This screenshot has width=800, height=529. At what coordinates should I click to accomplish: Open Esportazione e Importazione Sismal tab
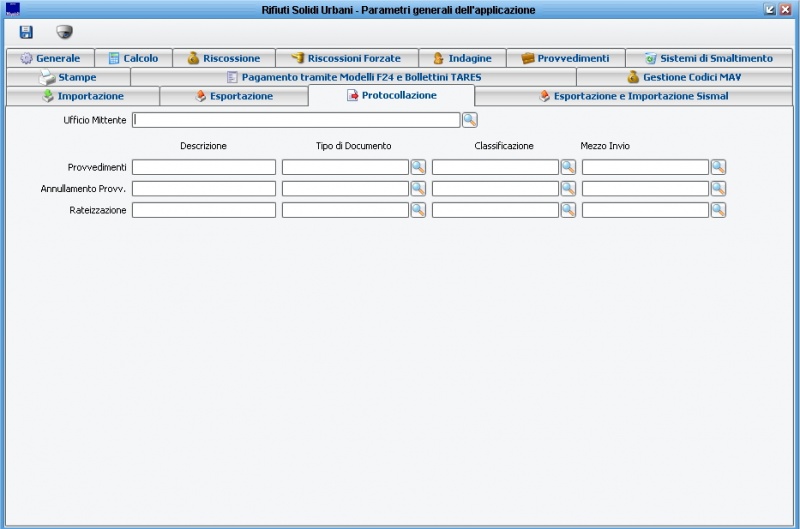tap(634, 96)
